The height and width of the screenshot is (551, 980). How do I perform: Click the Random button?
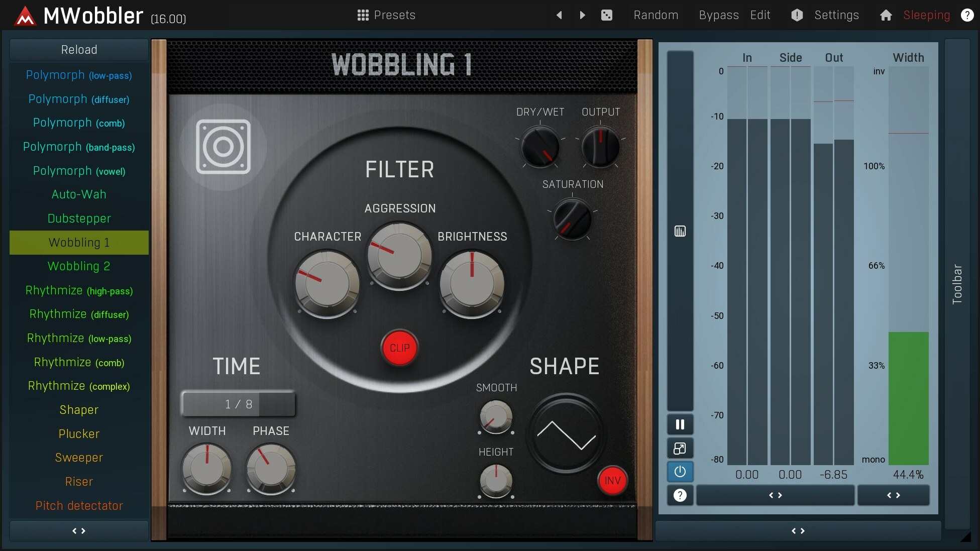656,15
